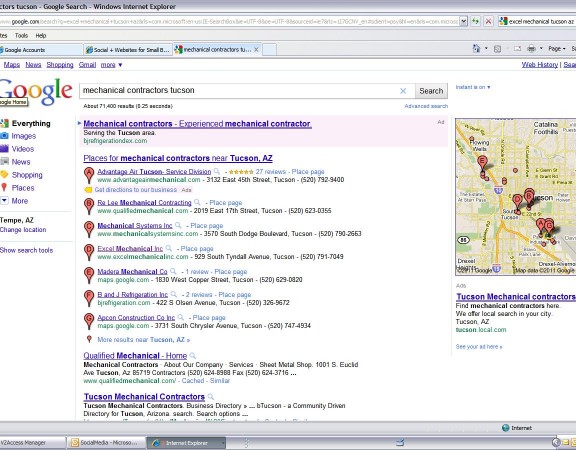Click Show search tools
Viewport: 576px width, 450px height.
coord(26,250)
